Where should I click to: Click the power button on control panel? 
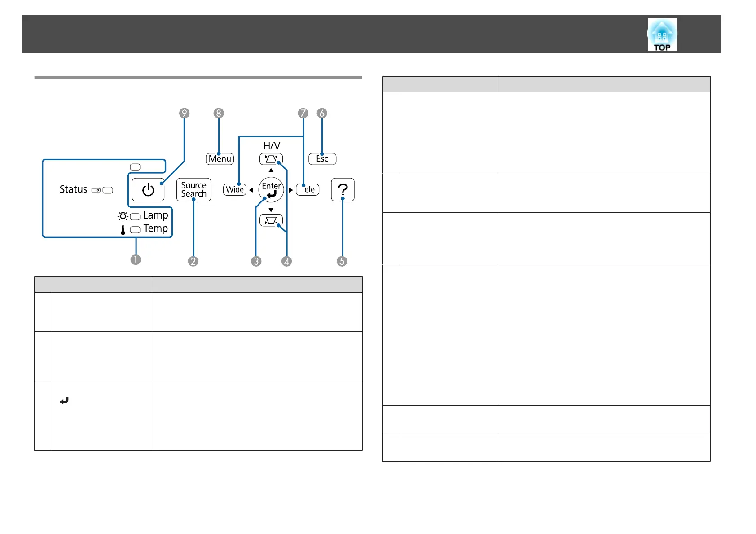click(148, 190)
